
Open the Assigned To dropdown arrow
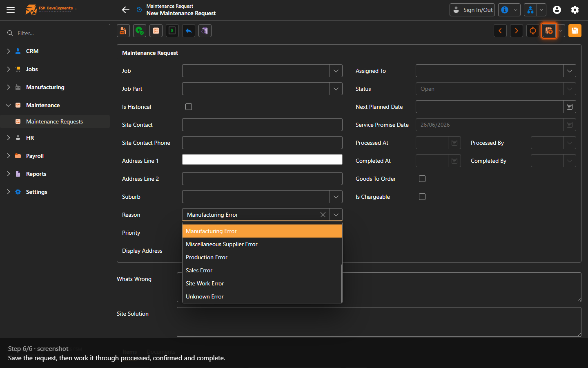point(570,71)
